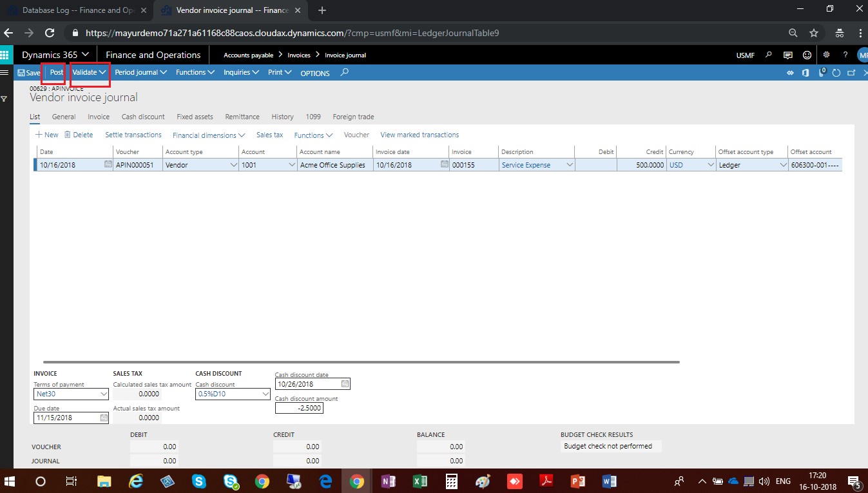The image size is (868, 493).
Task: Click the Settle transactions link
Action: (x=133, y=135)
